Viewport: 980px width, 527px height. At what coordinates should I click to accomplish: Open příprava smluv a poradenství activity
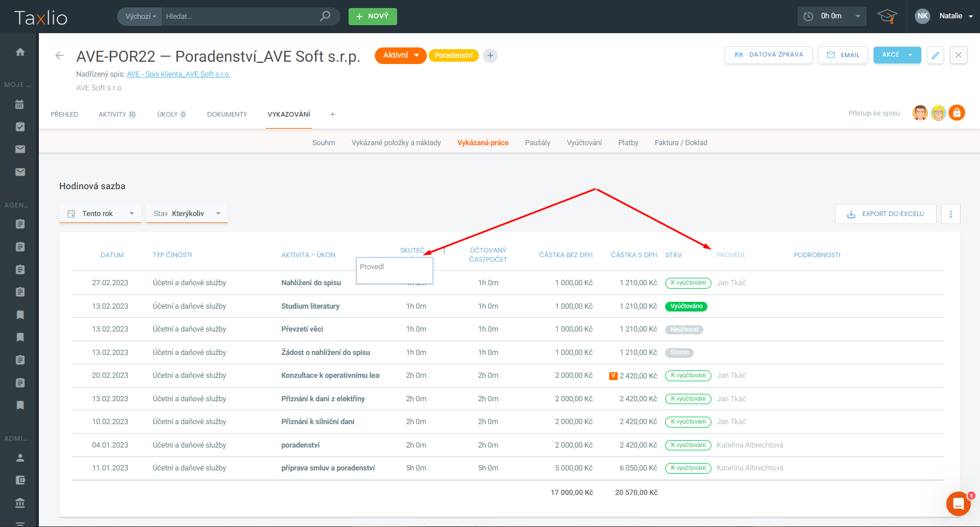tap(328, 468)
